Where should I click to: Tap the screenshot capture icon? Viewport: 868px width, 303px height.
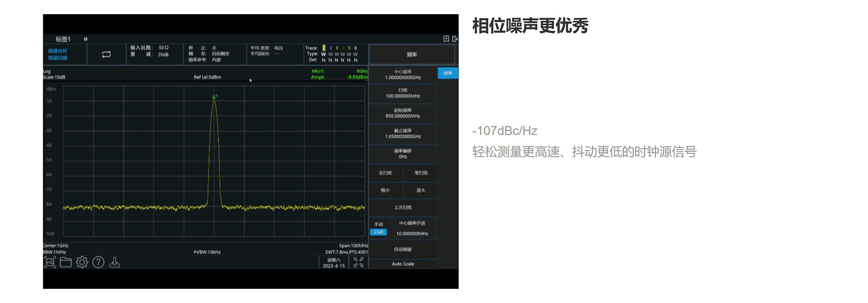coord(50,262)
